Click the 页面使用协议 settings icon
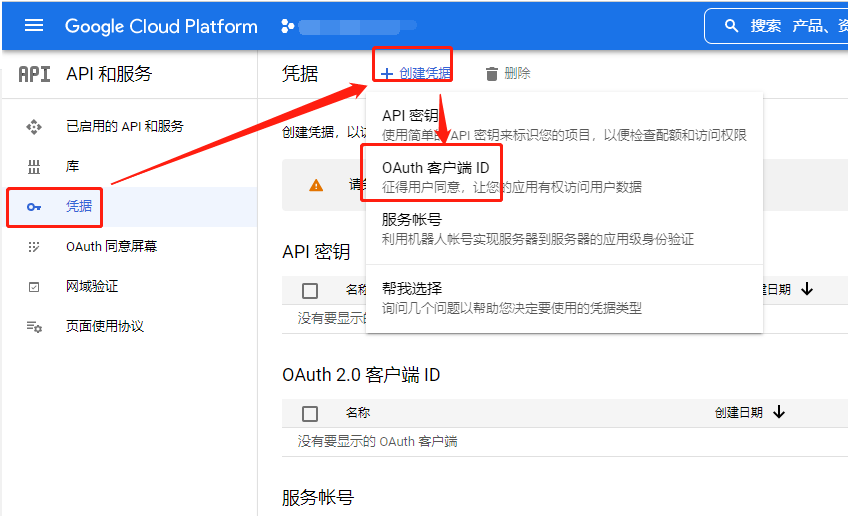Screen dimensions: 848x516 (34, 327)
